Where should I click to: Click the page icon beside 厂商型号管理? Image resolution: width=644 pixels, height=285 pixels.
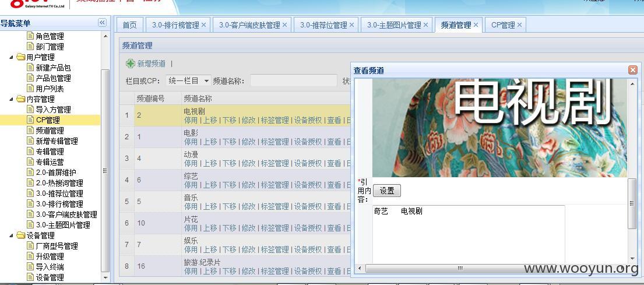30,245
